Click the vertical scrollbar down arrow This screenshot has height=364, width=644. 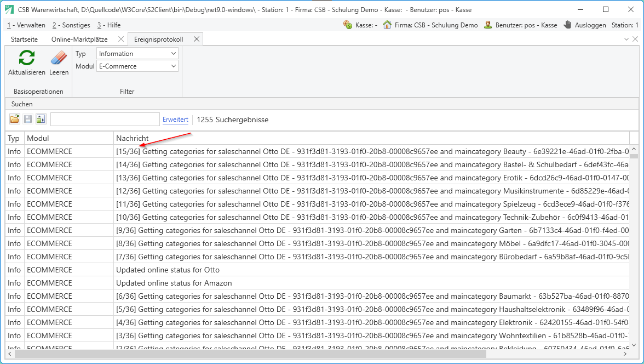(x=634, y=345)
